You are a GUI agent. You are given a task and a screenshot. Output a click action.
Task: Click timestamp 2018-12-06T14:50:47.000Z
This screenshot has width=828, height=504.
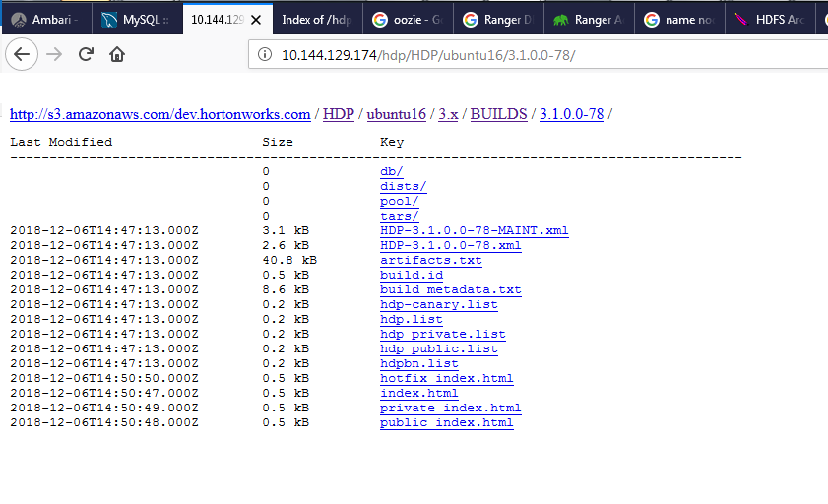click(104, 393)
